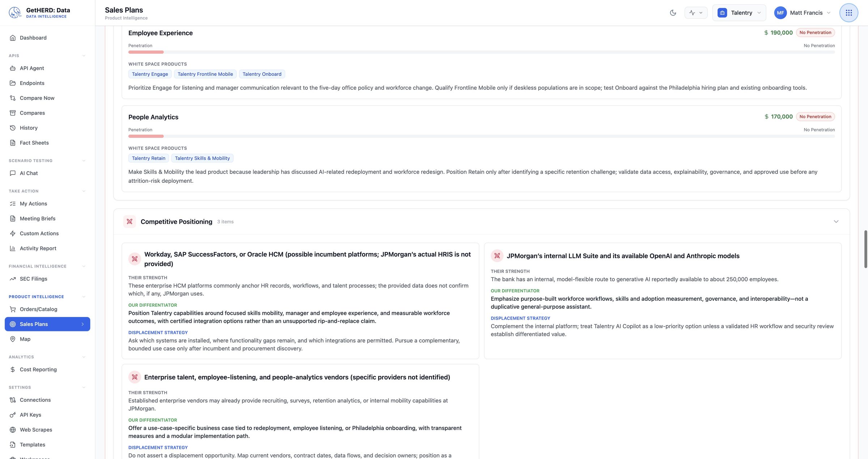The image size is (868, 459).
Task: Open Compare Now icon
Action: (x=13, y=98)
